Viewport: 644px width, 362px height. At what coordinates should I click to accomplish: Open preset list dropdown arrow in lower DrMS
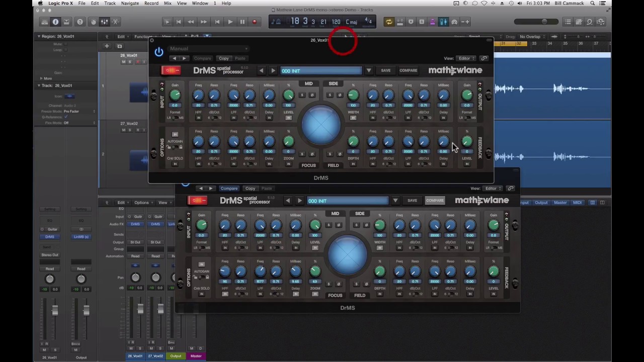tap(395, 201)
